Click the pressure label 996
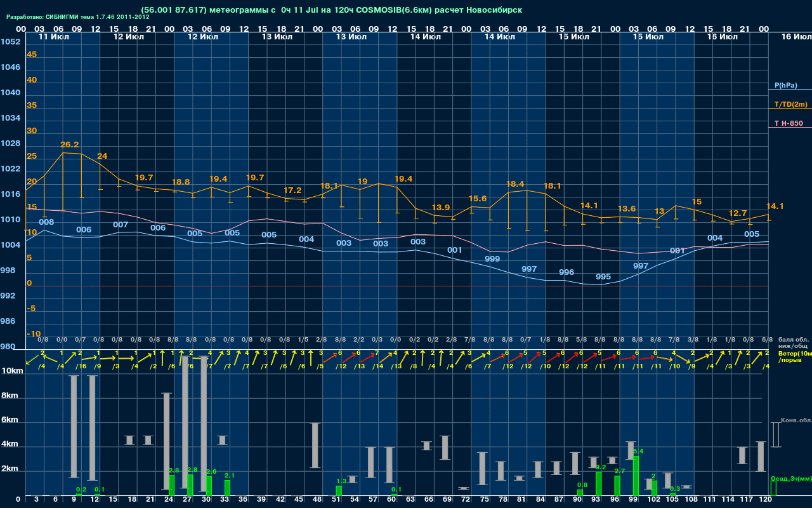Screen dimensions: 812x508 (566, 272)
